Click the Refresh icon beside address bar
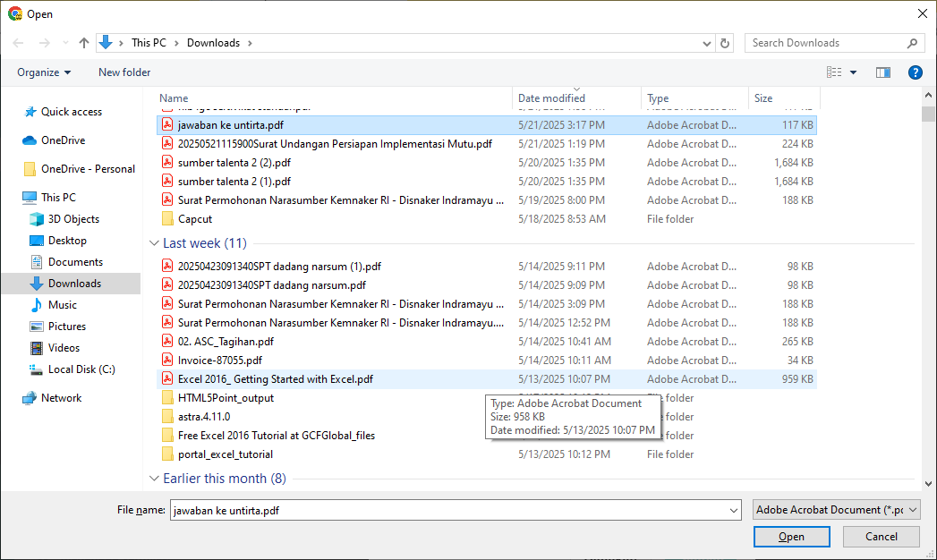Viewport: 937px width, 560px height. click(725, 43)
